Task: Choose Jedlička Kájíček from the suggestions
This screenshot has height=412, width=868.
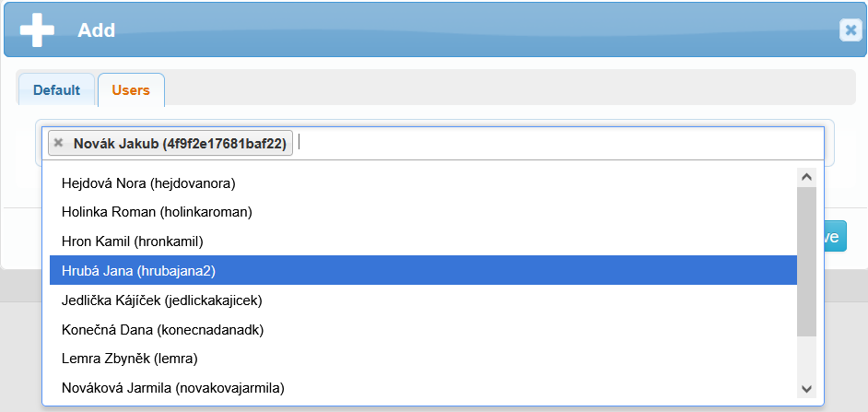Action: click(x=162, y=300)
